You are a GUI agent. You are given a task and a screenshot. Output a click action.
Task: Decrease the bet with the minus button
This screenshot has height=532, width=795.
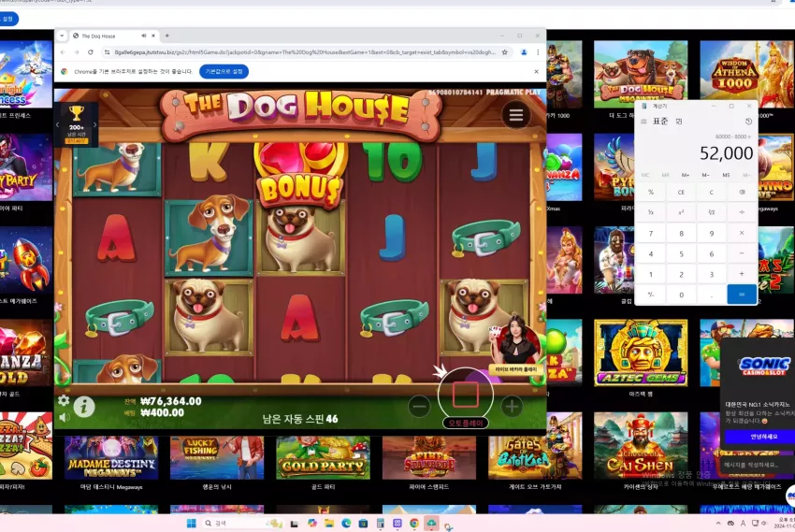(x=419, y=406)
